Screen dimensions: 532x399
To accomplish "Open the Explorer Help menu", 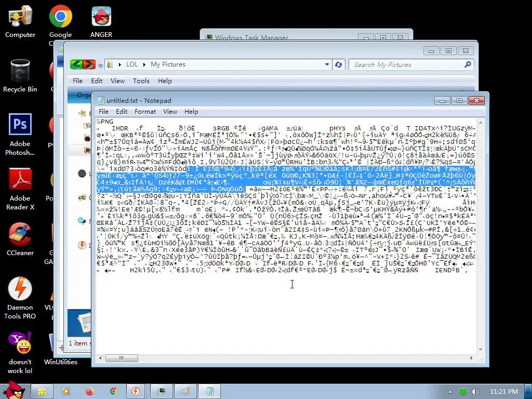I will [165, 81].
